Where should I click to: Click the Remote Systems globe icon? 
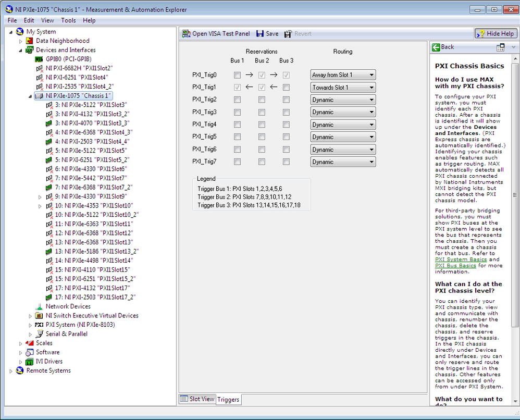pos(20,370)
